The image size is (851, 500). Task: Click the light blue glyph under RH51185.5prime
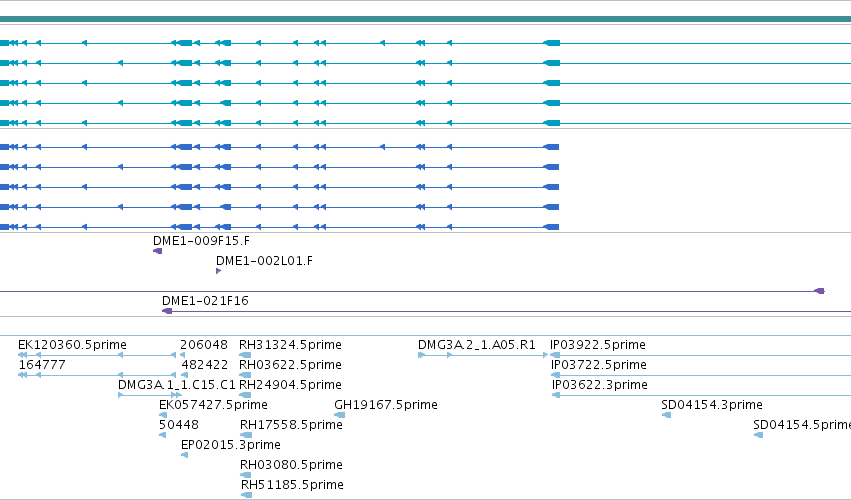click(x=246, y=495)
